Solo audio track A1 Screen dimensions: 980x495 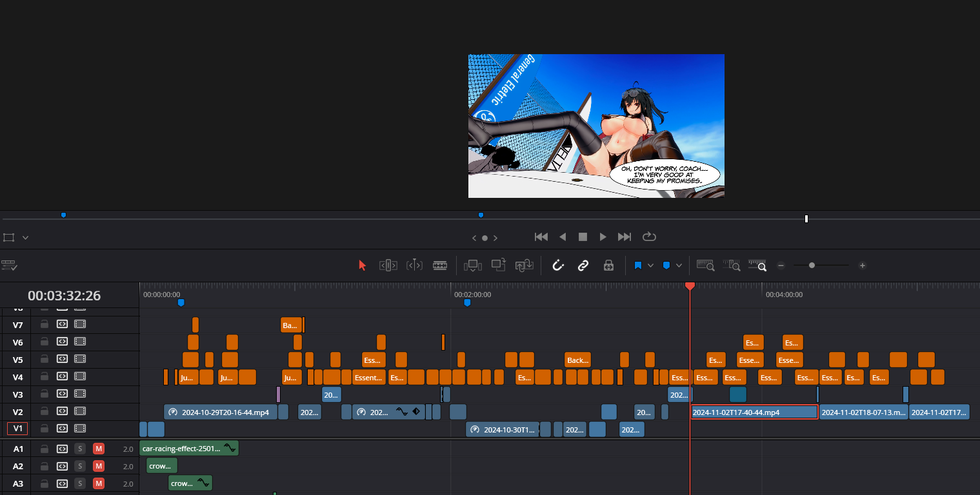click(80, 449)
